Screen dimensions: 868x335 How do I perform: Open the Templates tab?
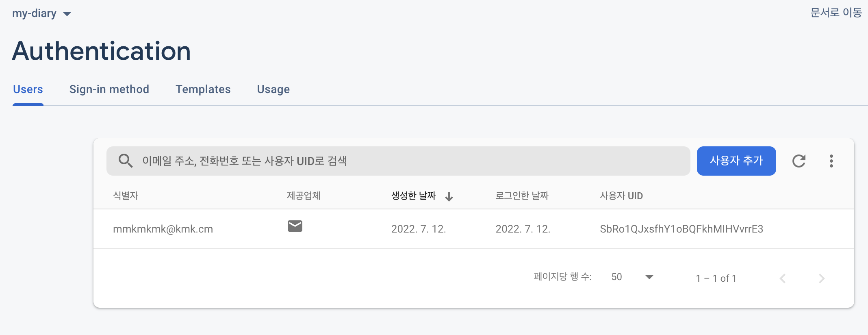click(203, 89)
